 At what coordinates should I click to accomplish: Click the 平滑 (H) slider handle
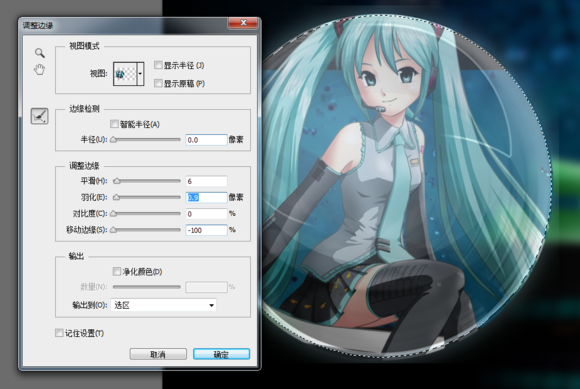point(117,181)
